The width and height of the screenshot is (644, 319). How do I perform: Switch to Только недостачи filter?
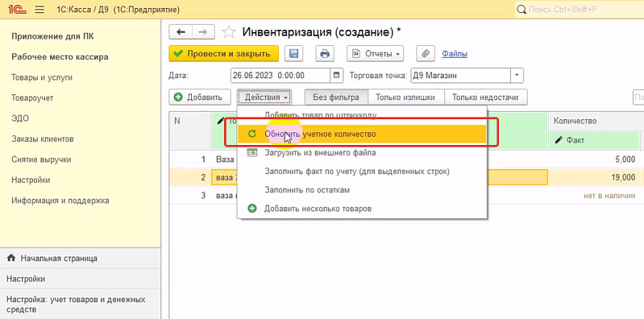[485, 97]
